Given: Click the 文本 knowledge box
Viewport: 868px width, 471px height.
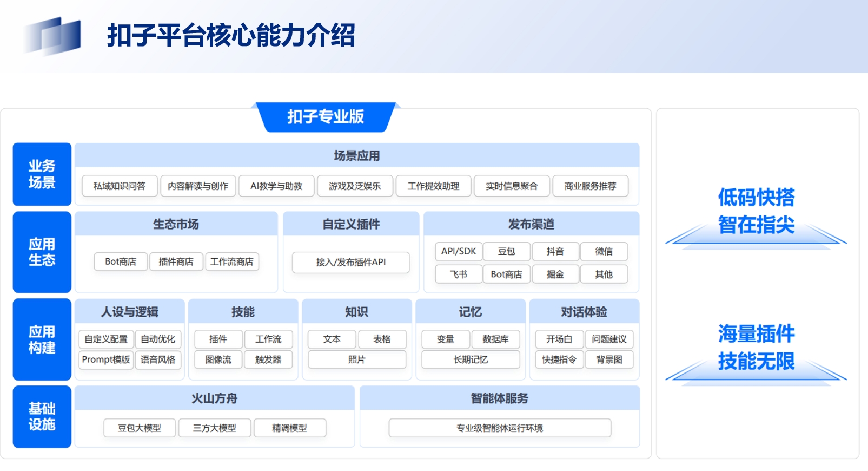Looking at the screenshot, I should tap(332, 339).
